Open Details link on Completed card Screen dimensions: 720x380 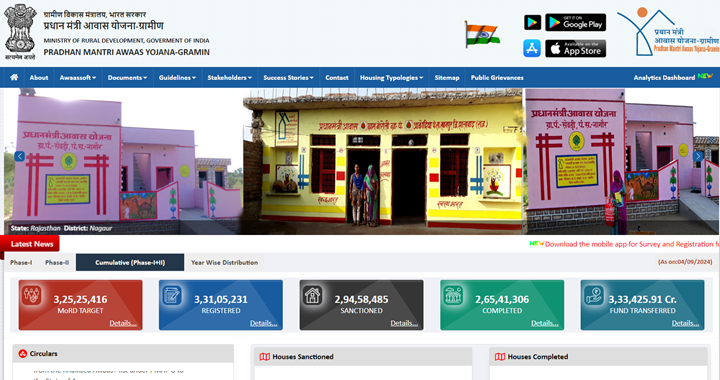coord(544,323)
